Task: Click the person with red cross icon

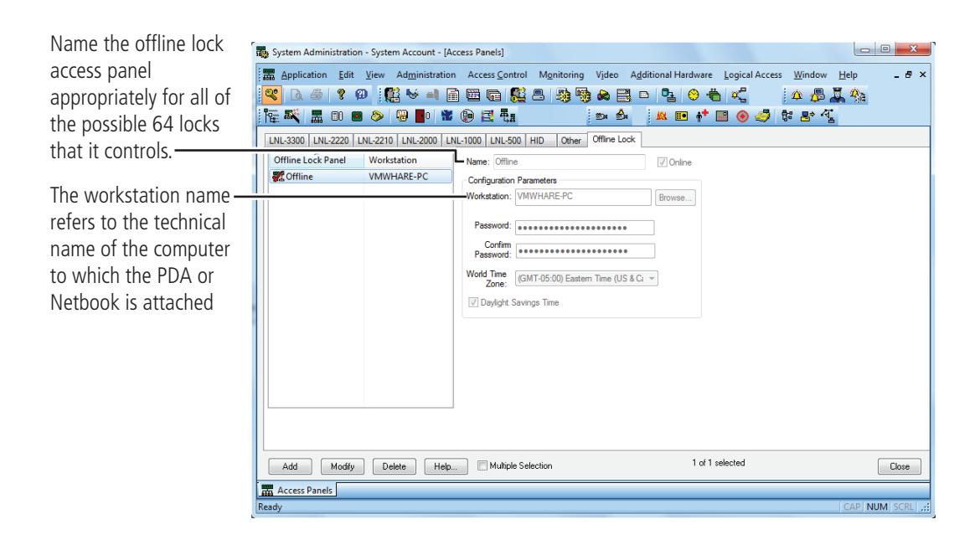Action: coord(702,116)
